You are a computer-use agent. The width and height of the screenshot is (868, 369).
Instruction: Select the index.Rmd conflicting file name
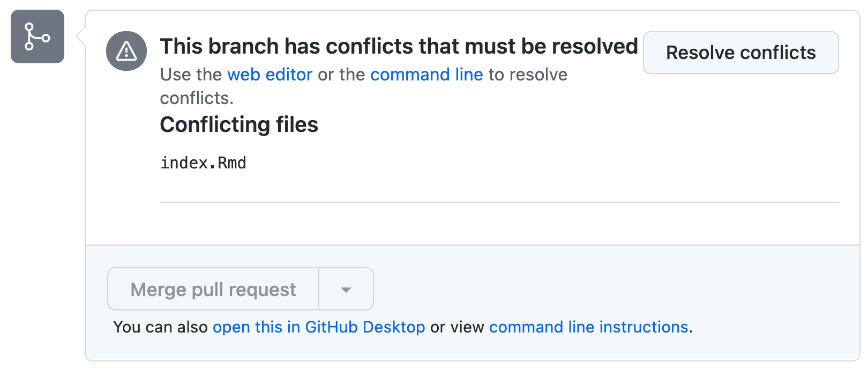[x=204, y=163]
